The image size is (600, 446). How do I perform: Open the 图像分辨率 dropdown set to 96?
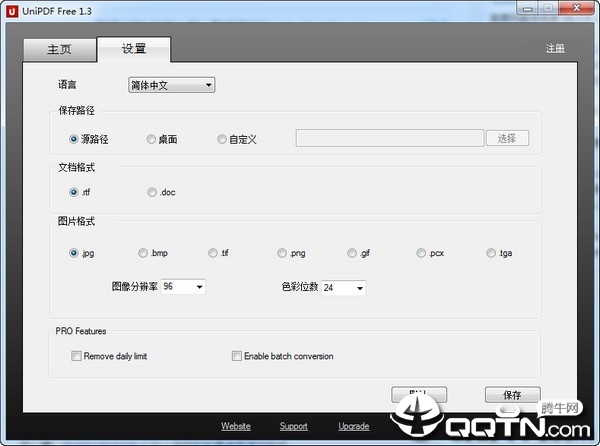point(183,287)
